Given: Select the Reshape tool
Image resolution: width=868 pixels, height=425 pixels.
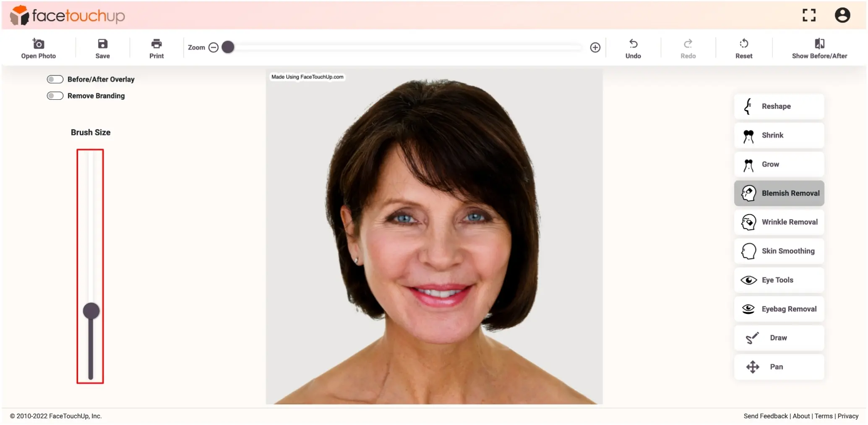Looking at the screenshot, I should tap(779, 106).
